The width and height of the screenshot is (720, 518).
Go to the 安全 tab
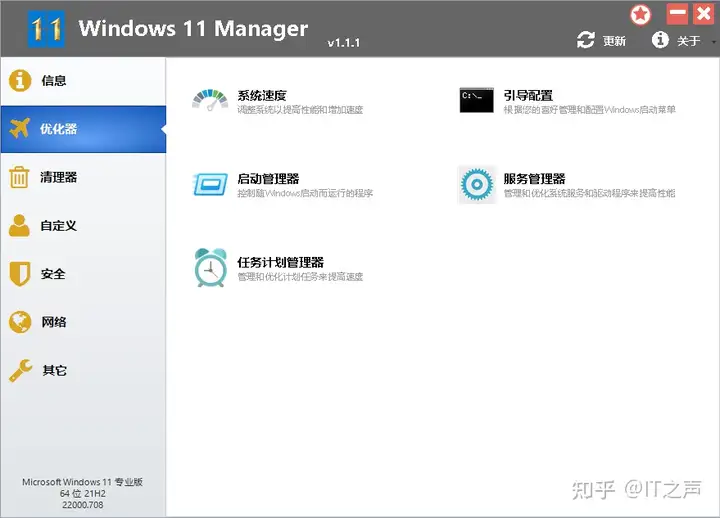[x=83, y=274]
